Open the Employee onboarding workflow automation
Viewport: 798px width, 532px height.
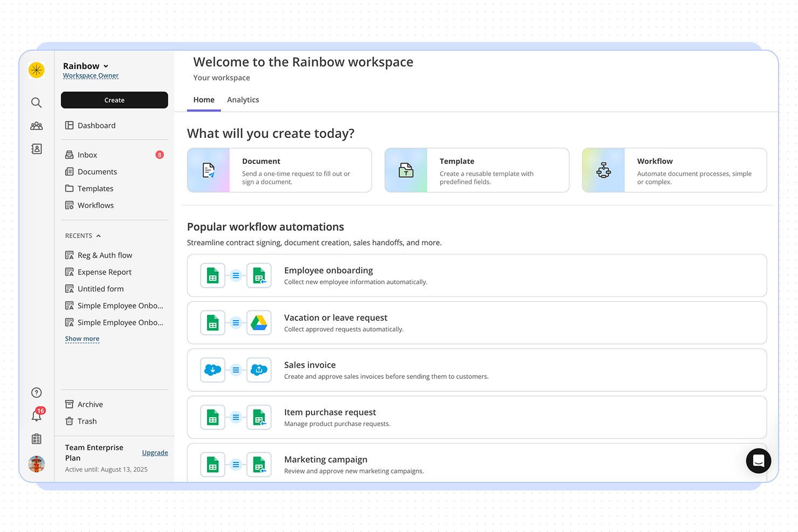coord(477,275)
